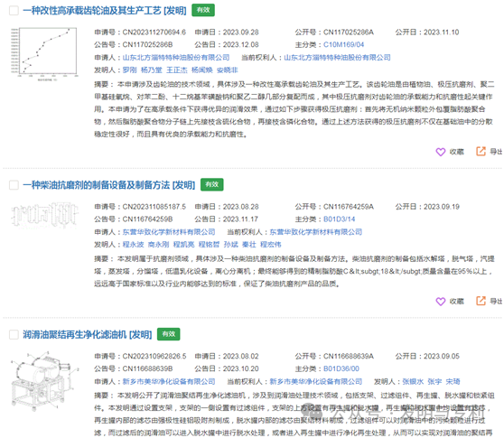Click inventor 程宏伟
This screenshot has height=438, width=504.
click(x=271, y=245)
